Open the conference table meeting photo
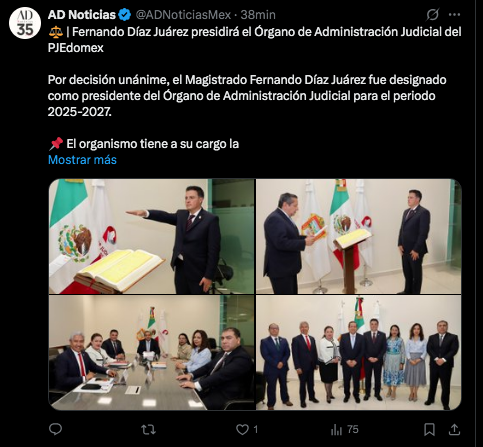Screen dimensions: 483x447 (x=152, y=353)
